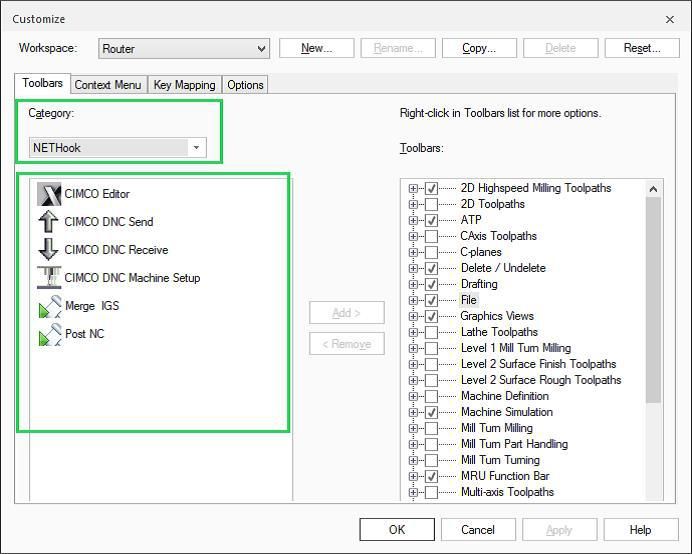The height and width of the screenshot is (554, 692).
Task: Select the CIMCO DNC Send up-arrow icon
Action: point(49,222)
